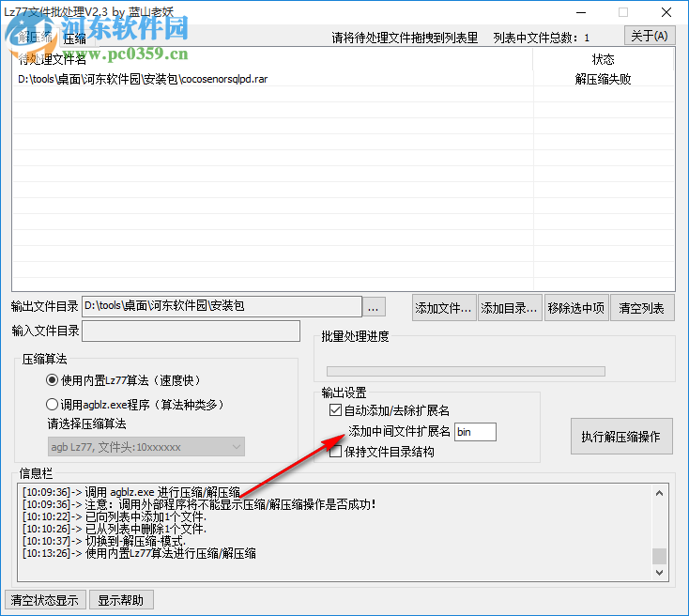
Task: Click the 输入文件目录 input field
Action: tap(191, 331)
